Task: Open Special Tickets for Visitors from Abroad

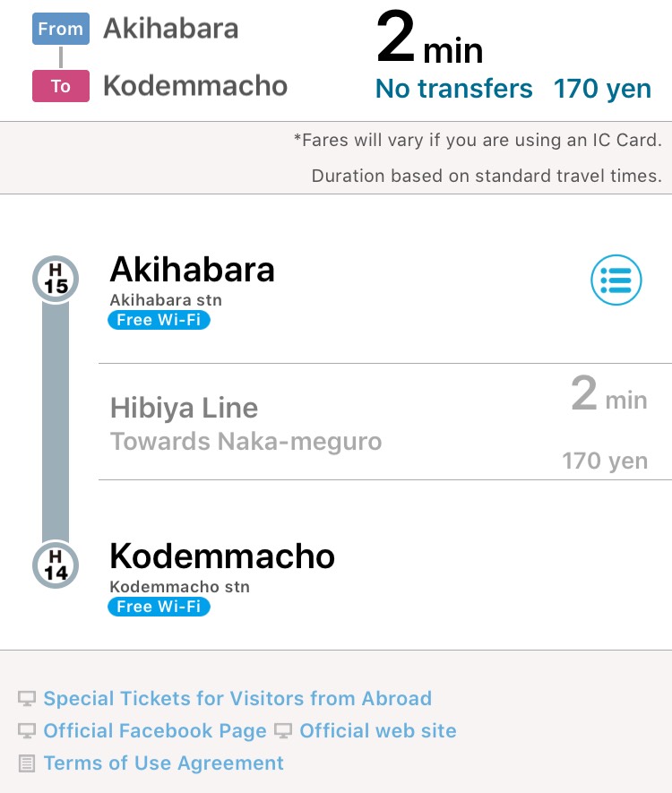Action: coord(237,699)
